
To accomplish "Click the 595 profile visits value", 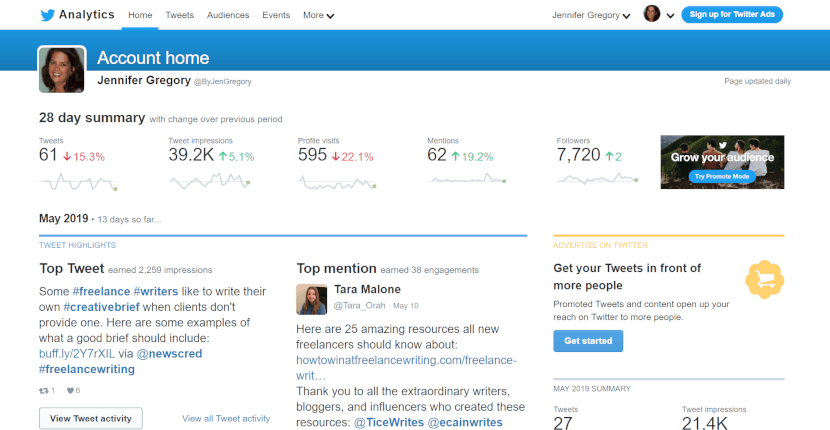I will 312,156.
